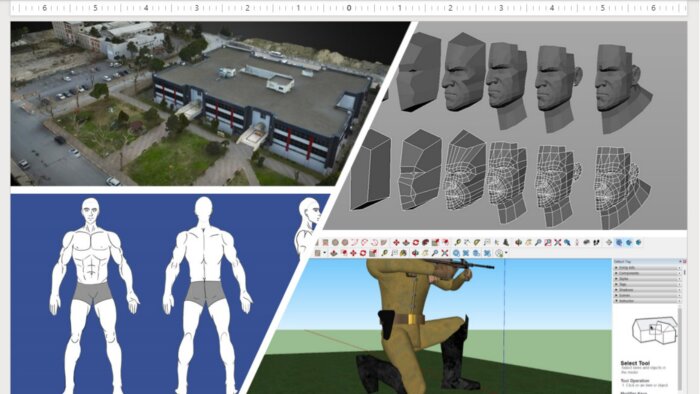Click the 'Tool Operation' text in Instructor
Image resolution: width=700 pixels, height=394 pixels.
635,381
